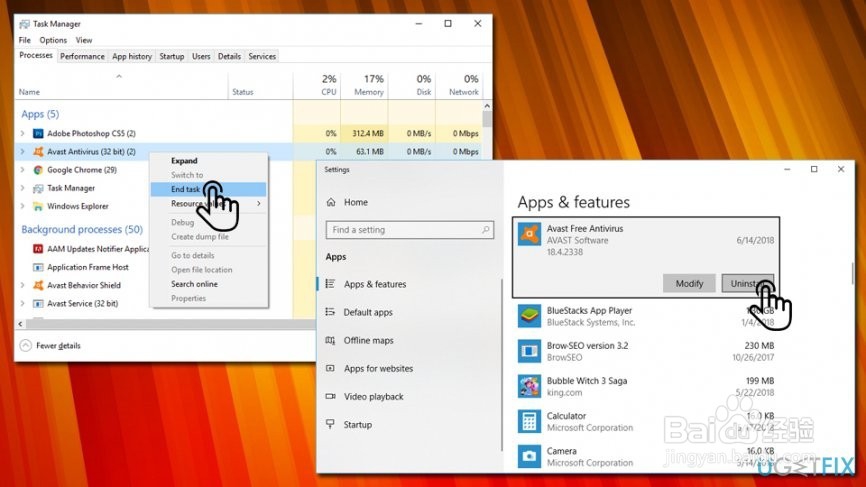Image resolution: width=866 pixels, height=487 pixels.
Task: Expand the Avast Behavior Shield background process
Action: (x=23, y=285)
